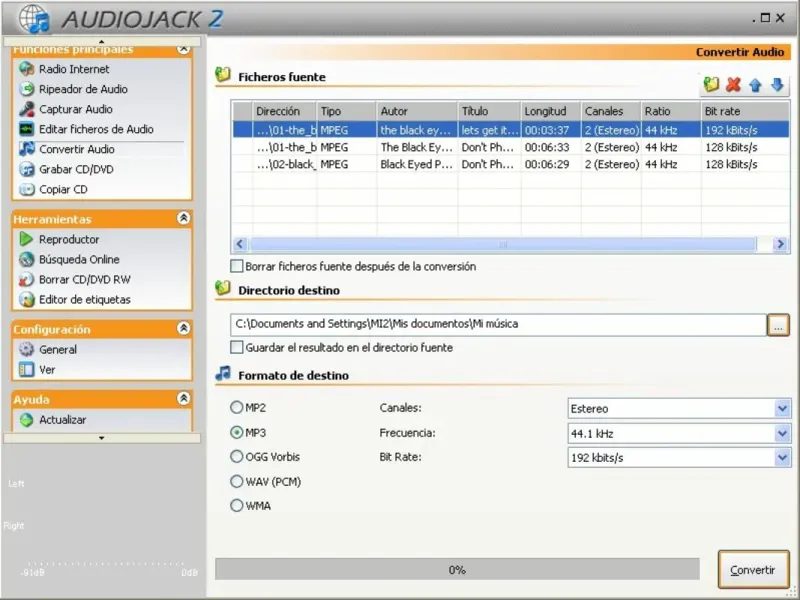Click the volume level meter scale
The height and width of the screenshot is (600, 800).
tap(108, 568)
